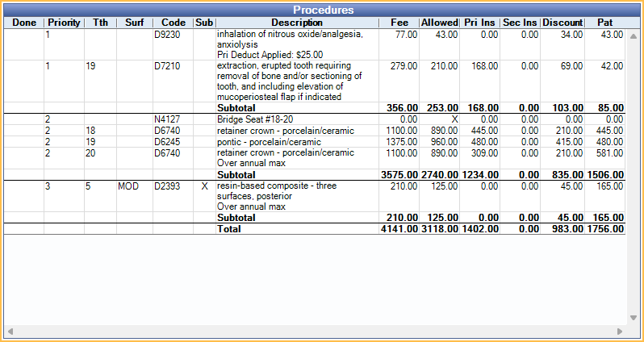This screenshot has height=342, width=644.
Task: Click the Discount column header
Action: (562, 23)
